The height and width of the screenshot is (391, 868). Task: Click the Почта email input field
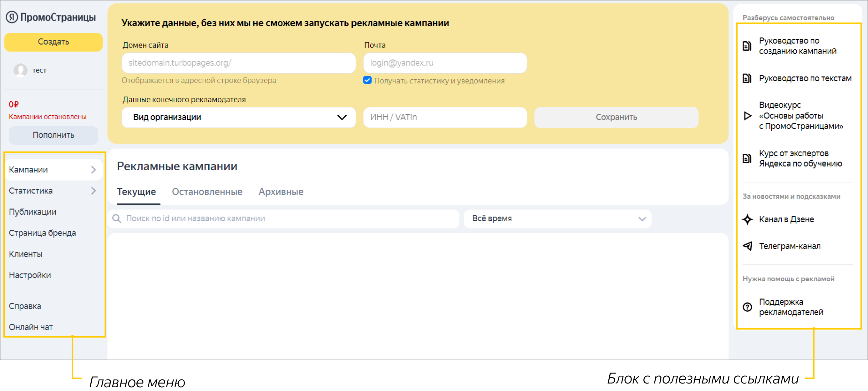click(x=445, y=63)
